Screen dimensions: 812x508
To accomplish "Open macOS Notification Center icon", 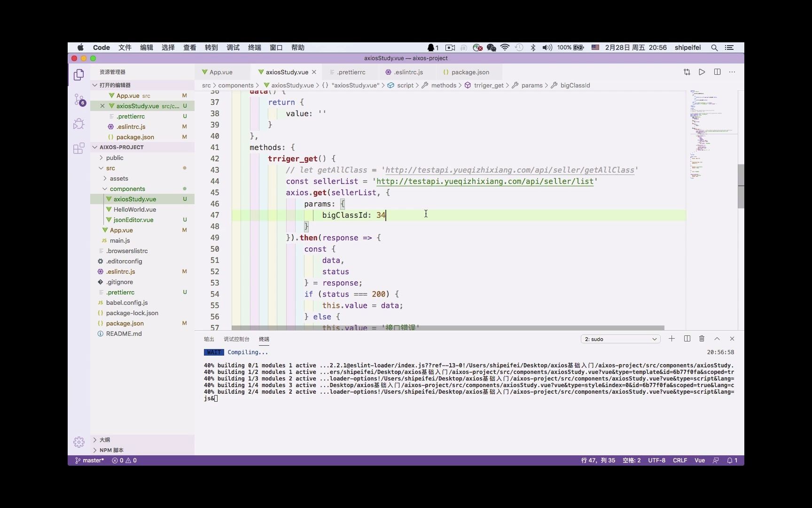I will pyautogui.click(x=729, y=48).
